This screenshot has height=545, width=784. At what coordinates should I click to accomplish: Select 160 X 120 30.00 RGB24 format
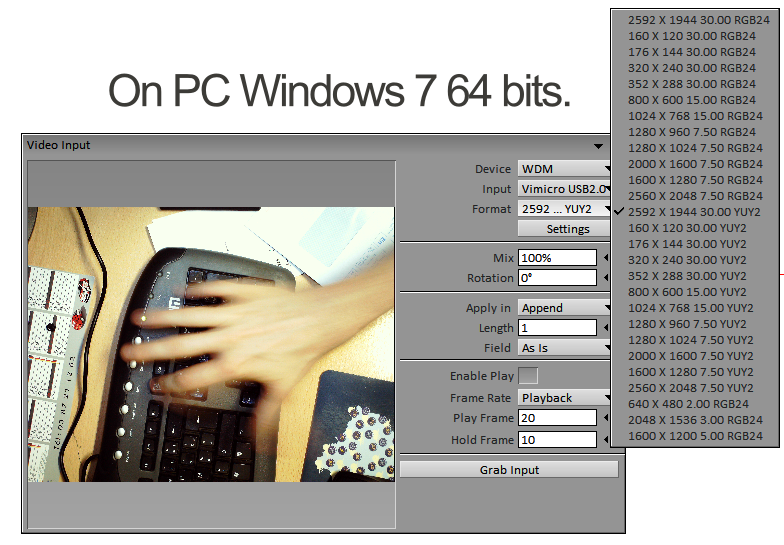click(695, 36)
